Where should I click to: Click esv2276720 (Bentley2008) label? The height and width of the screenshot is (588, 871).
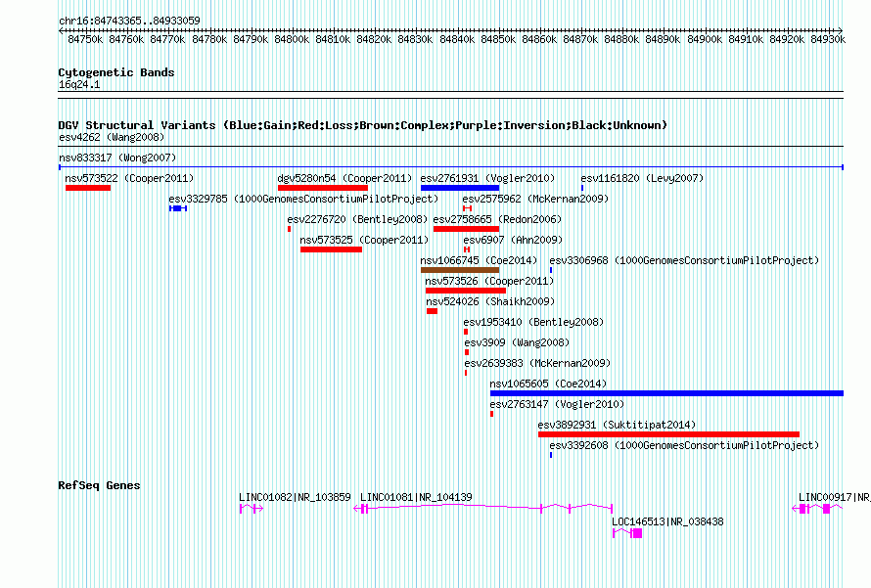pos(358,219)
